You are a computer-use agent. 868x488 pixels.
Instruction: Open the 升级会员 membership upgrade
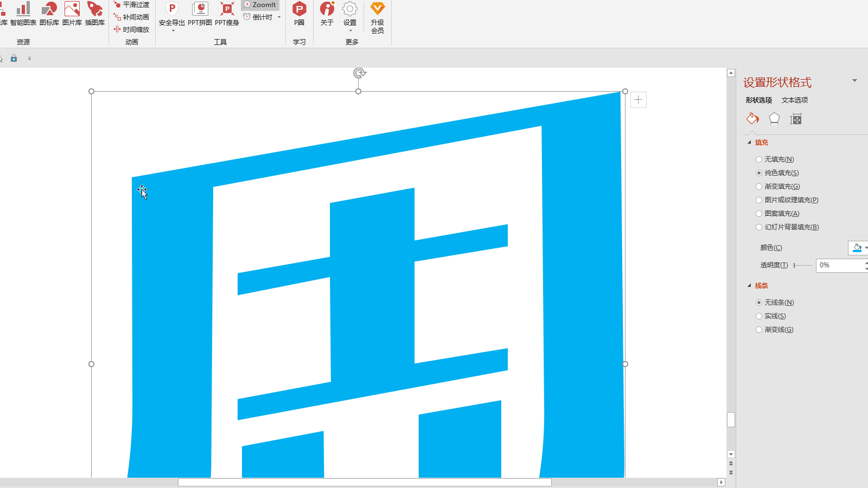378,18
